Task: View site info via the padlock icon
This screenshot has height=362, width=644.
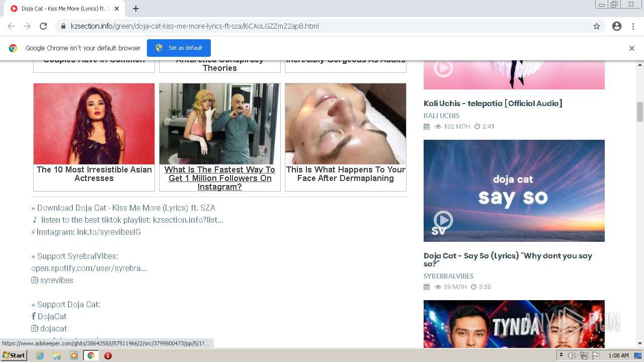Action: click(63, 26)
